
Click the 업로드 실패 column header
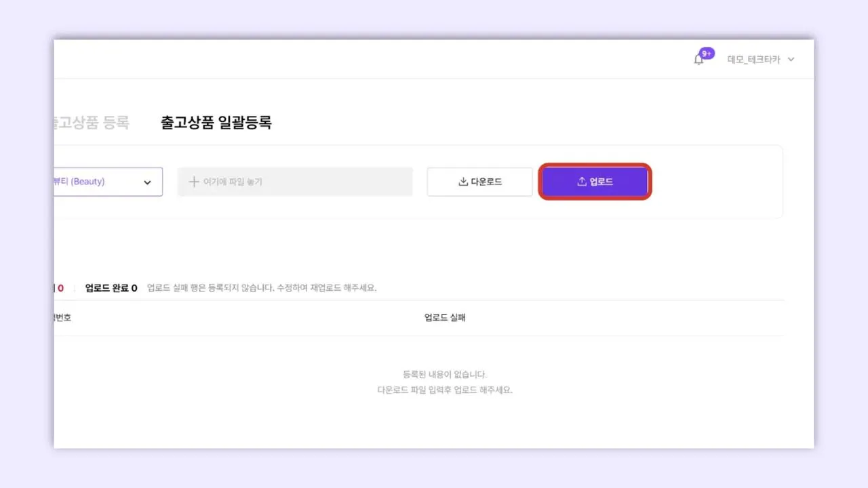(445, 318)
